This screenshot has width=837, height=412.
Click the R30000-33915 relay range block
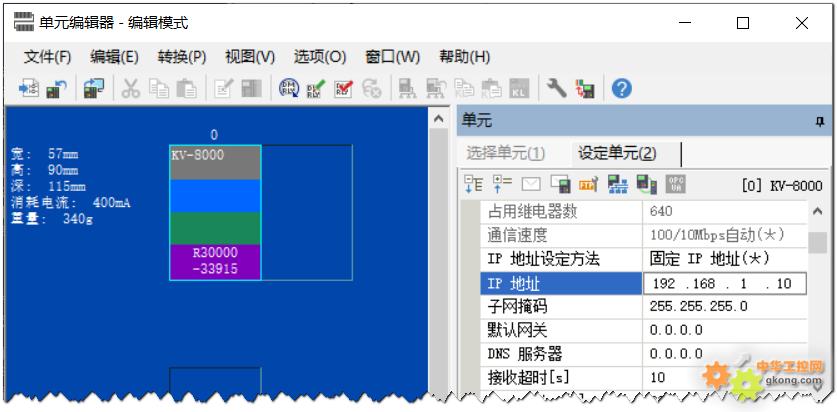[x=215, y=262]
